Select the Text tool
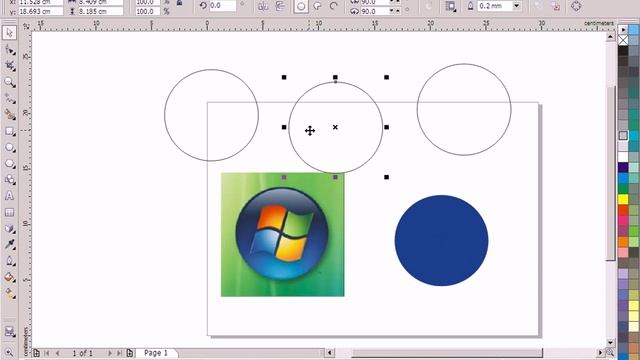The height and width of the screenshot is (360, 640). click(x=9, y=196)
